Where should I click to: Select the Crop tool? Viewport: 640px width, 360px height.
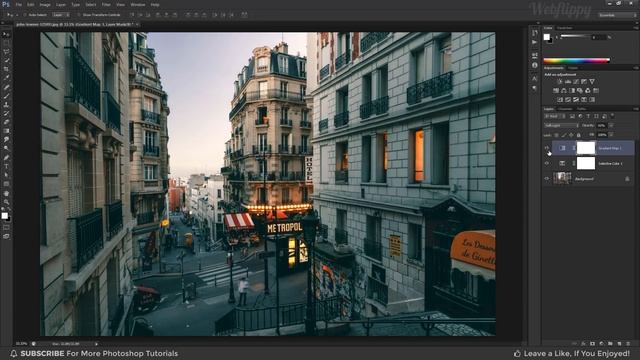(x=6, y=69)
